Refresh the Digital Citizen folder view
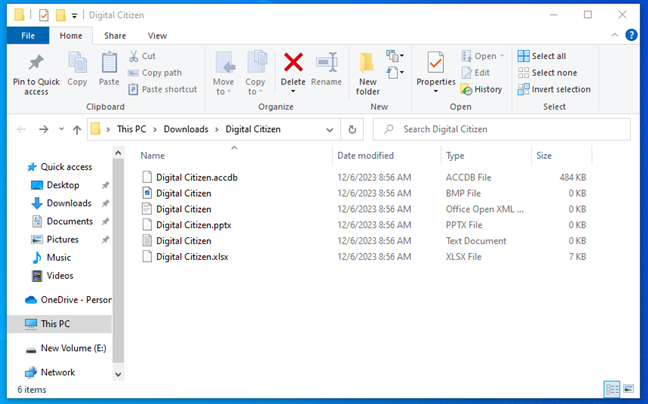The height and width of the screenshot is (404, 648). coord(352,130)
